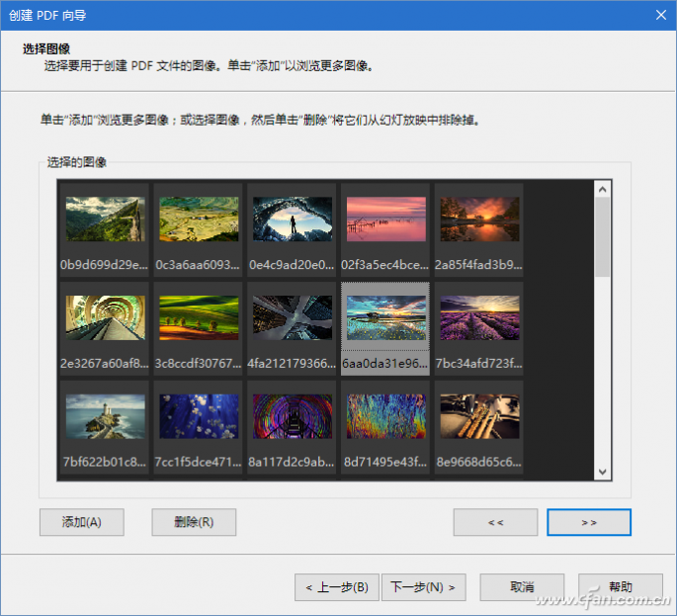Viewport: 677px width, 616px height.
Task: Open help with the 帮助 button
Action: click(621, 587)
